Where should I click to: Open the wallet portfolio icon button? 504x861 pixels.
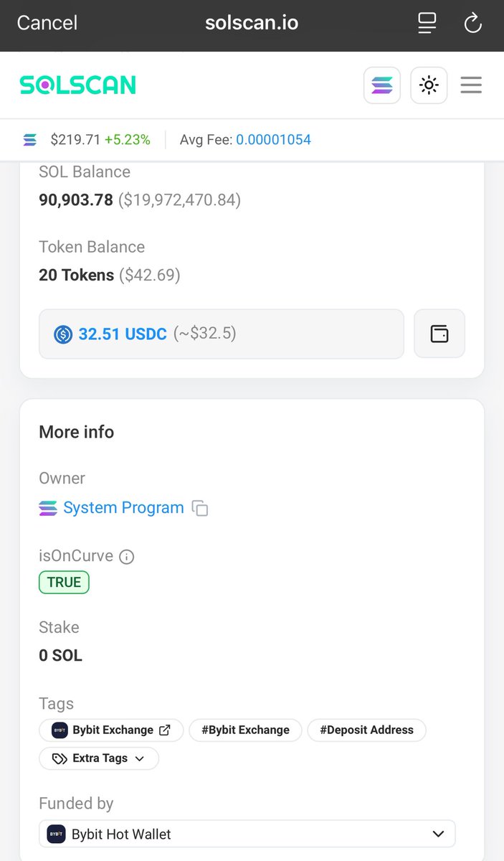click(x=439, y=334)
